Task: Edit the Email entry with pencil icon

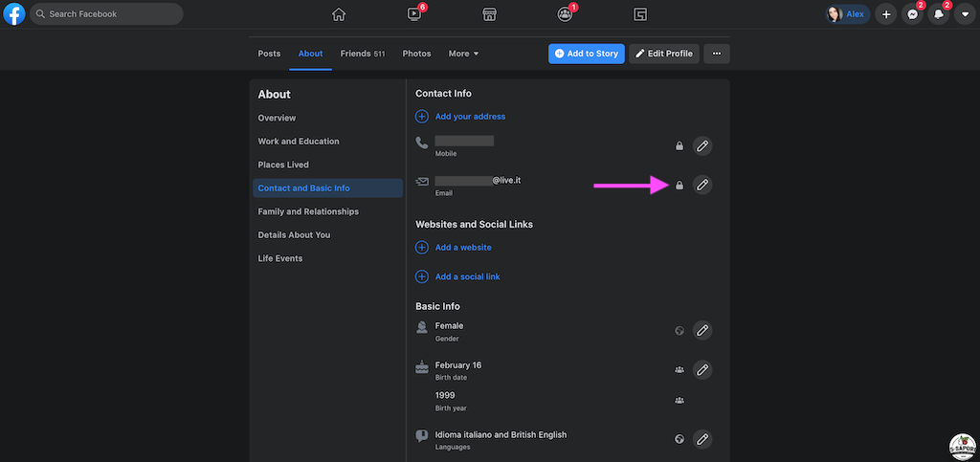Action: click(x=702, y=185)
